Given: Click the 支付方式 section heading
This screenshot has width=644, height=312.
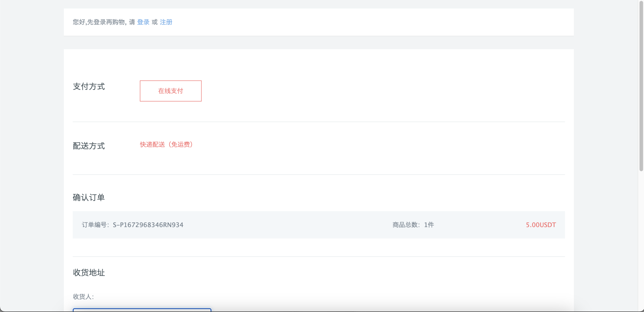Looking at the screenshot, I should (89, 86).
